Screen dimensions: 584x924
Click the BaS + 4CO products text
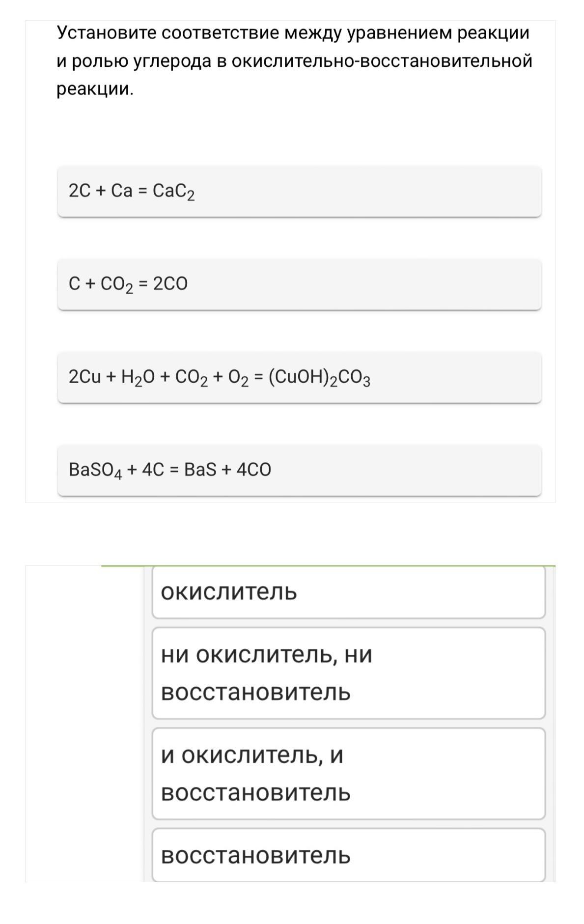227,470
